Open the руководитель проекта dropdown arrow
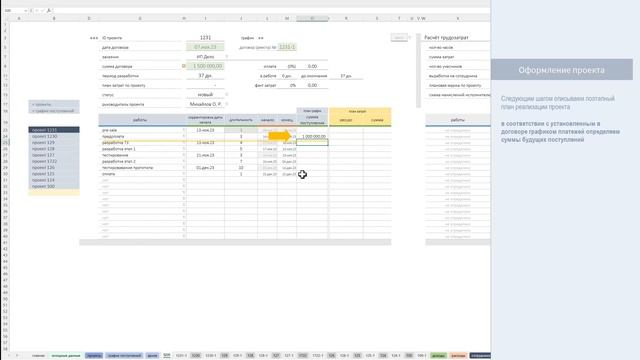Image resolution: width=640 pixels, height=360 pixels. click(227, 104)
